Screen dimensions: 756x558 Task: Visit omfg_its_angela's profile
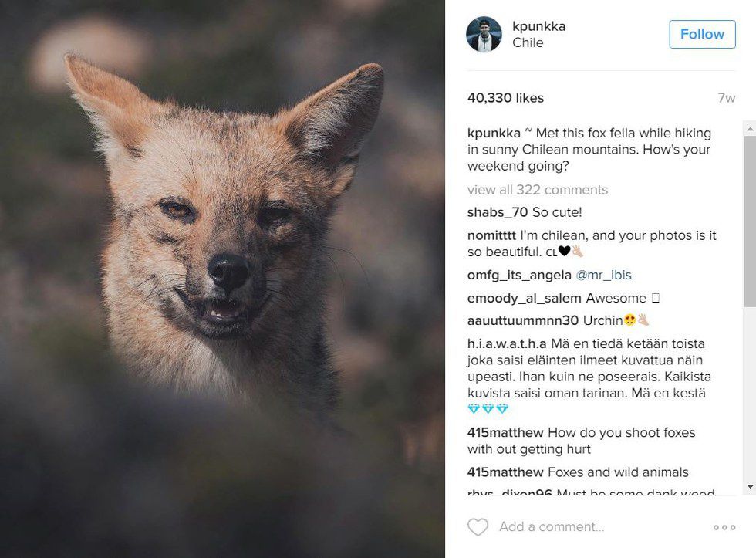[518, 275]
